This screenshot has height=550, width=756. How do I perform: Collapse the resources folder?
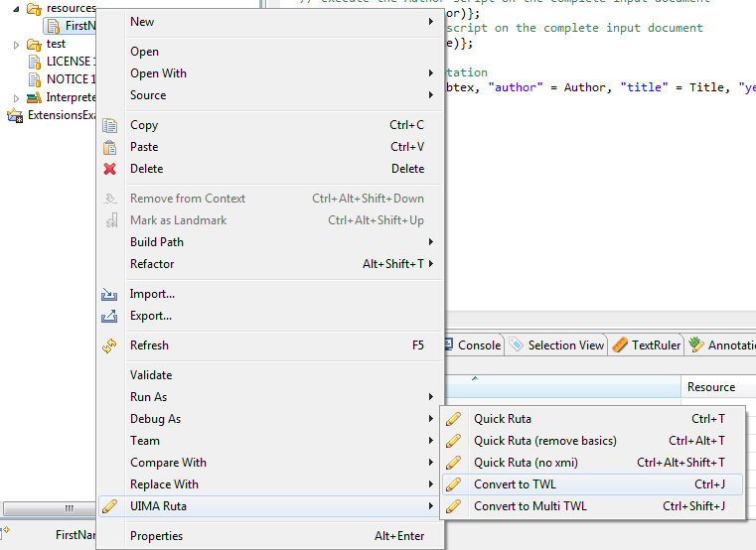click(17, 8)
